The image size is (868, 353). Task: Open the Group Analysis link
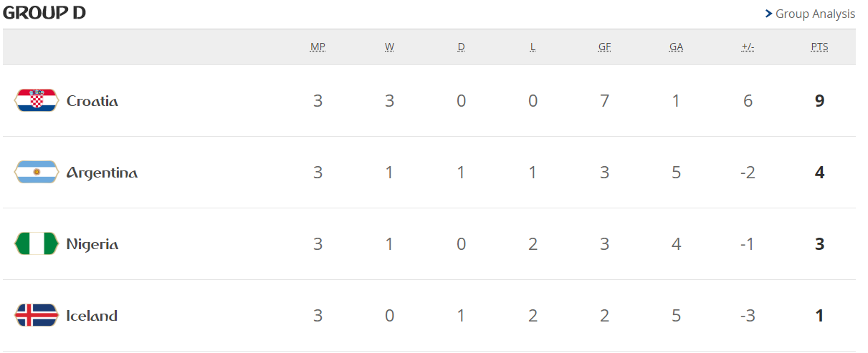815,14
